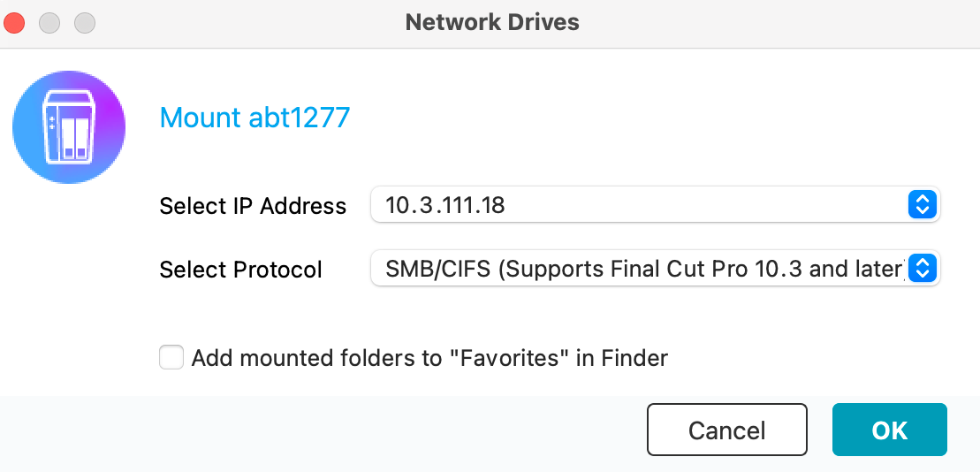Open the Select Protocol dropdown
Image resolution: width=980 pixels, height=472 pixels.
click(x=654, y=268)
